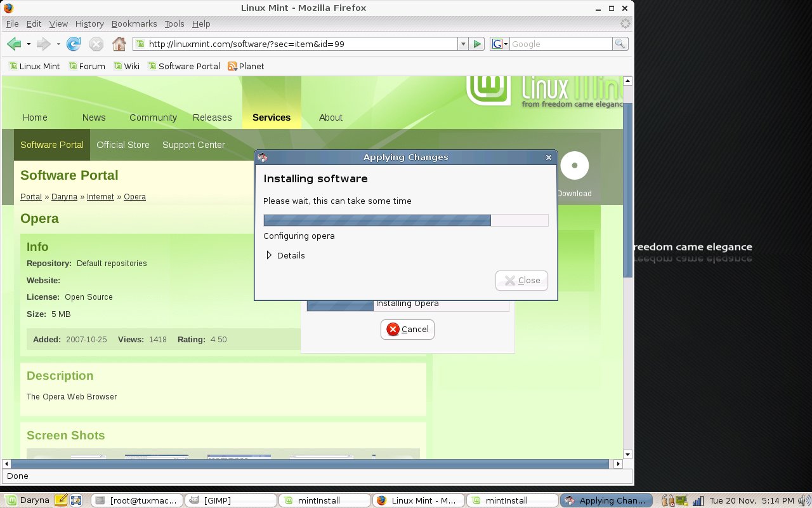Click Cancel in the mintInstall window

pyautogui.click(x=407, y=329)
